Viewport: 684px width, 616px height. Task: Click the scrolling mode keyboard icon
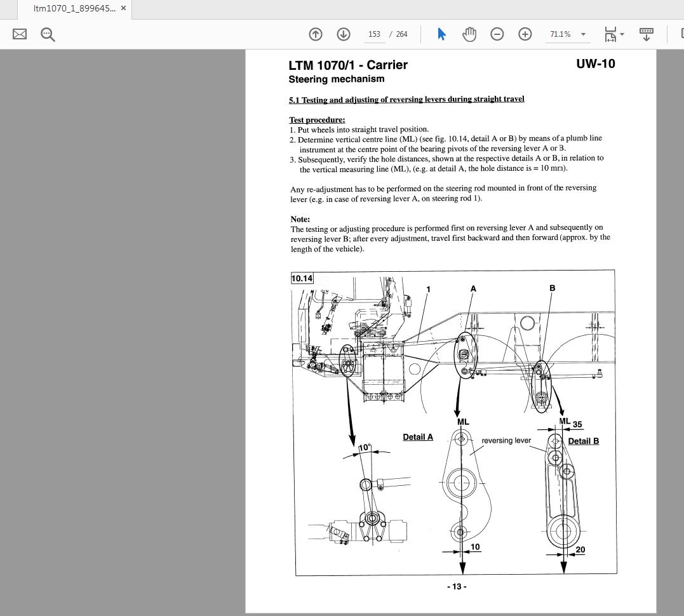click(646, 34)
